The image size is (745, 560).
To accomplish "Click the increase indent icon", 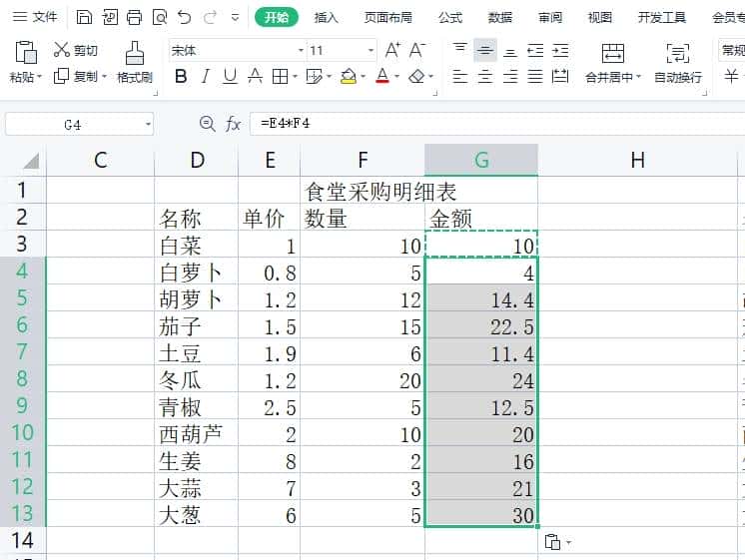I will click(560, 50).
